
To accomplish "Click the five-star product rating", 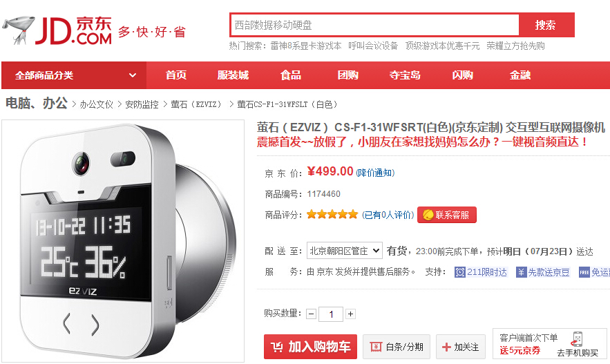I will click(332, 214).
